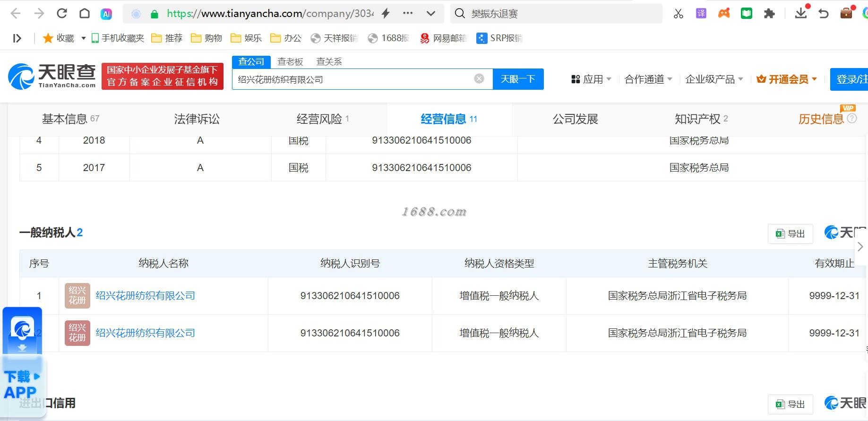Click the 收藏 star favorites button

tap(58, 38)
